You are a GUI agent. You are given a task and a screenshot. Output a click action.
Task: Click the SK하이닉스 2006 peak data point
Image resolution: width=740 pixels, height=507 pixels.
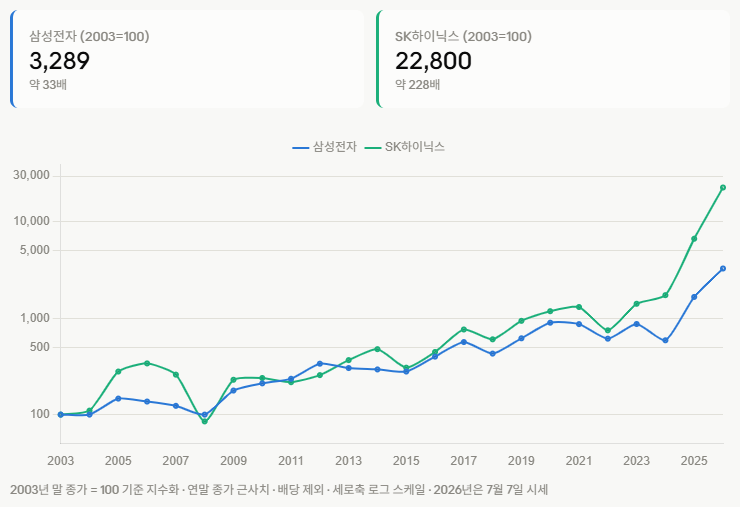pyautogui.click(x=147, y=363)
